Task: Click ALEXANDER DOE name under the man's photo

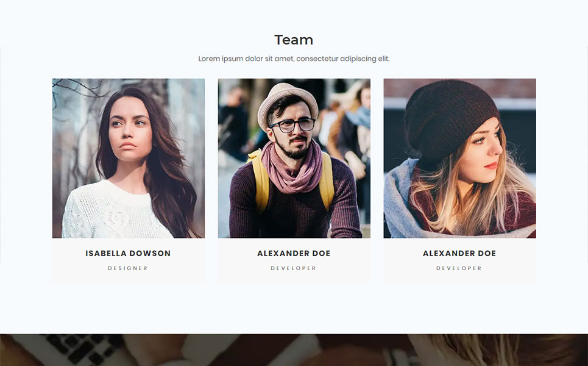Action: click(x=294, y=253)
